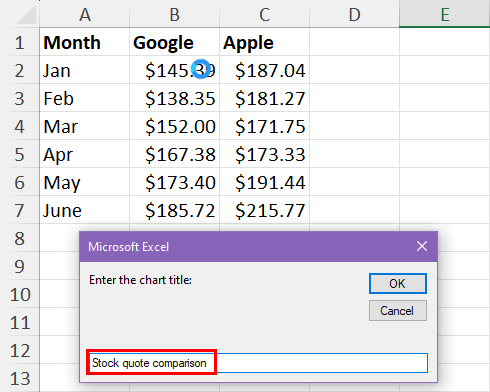Select row 2 header
This screenshot has height=392, width=490.
click(19, 70)
